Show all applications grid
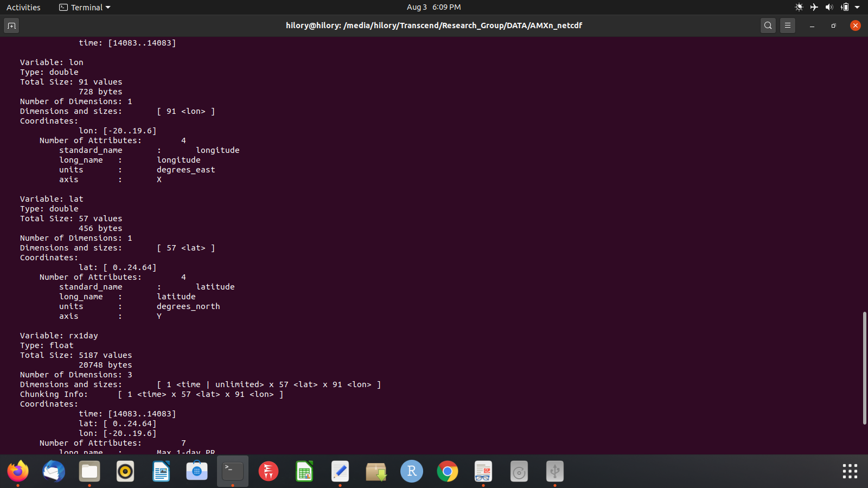The width and height of the screenshot is (868, 488). click(850, 471)
